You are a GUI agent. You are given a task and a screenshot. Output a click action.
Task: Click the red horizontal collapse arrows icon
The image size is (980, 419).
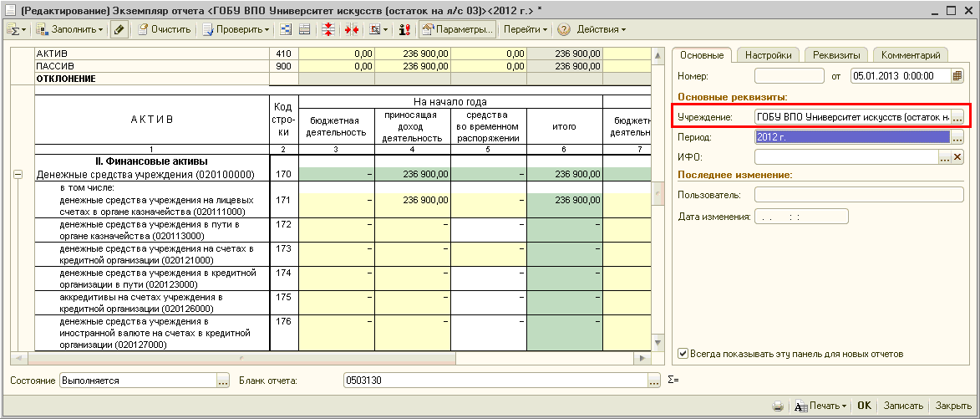coord(351,29)
